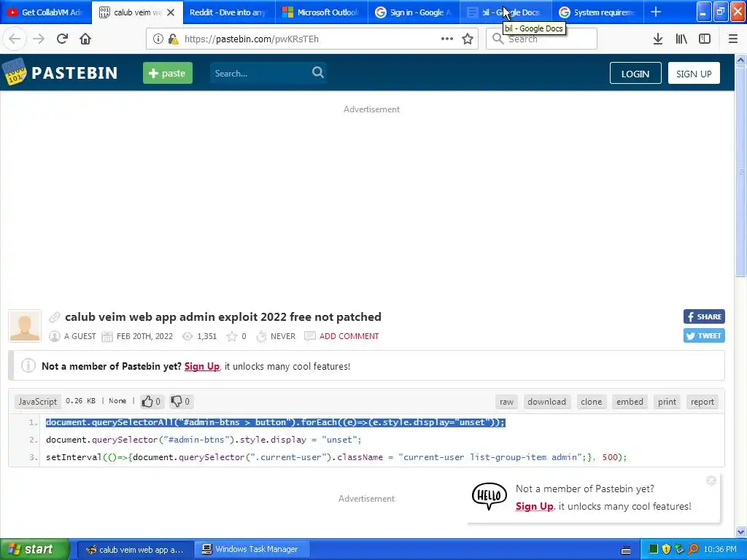Open the page actions three-dot menu
747x560 pixels.
[447, 39]
